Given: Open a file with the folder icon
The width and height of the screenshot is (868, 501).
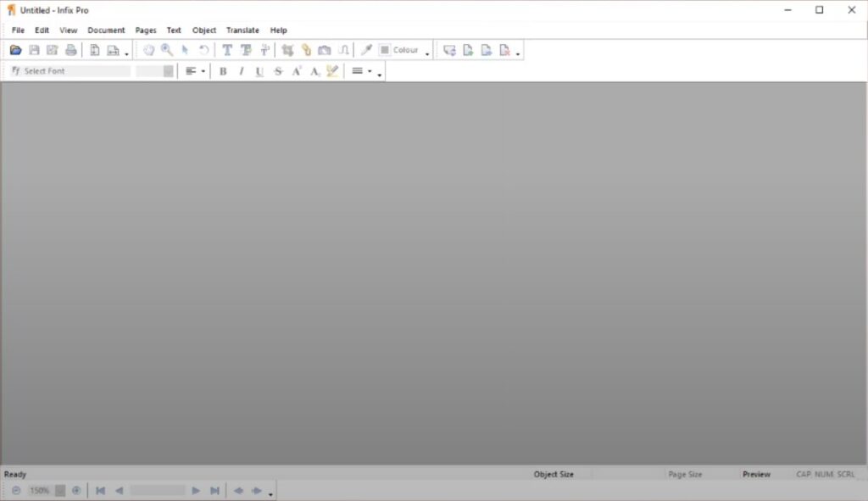Looking at the screenshot, I should pos(15,50).
